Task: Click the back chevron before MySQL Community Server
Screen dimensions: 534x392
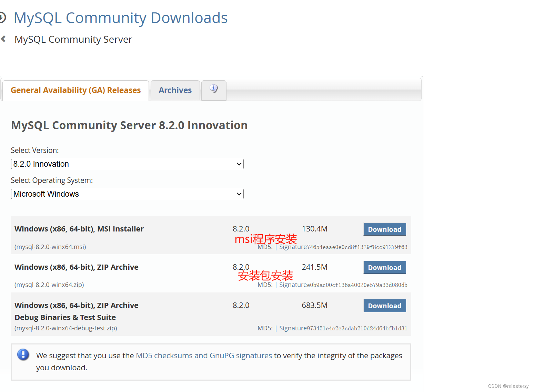Action: [x=3, y=39]
